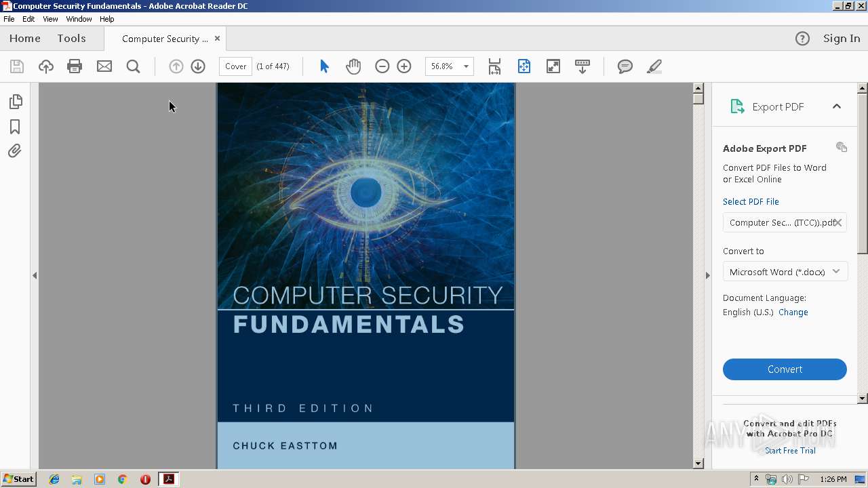
Task: Click the taskbar clock showing 1:26 PM
Action: 833,479
